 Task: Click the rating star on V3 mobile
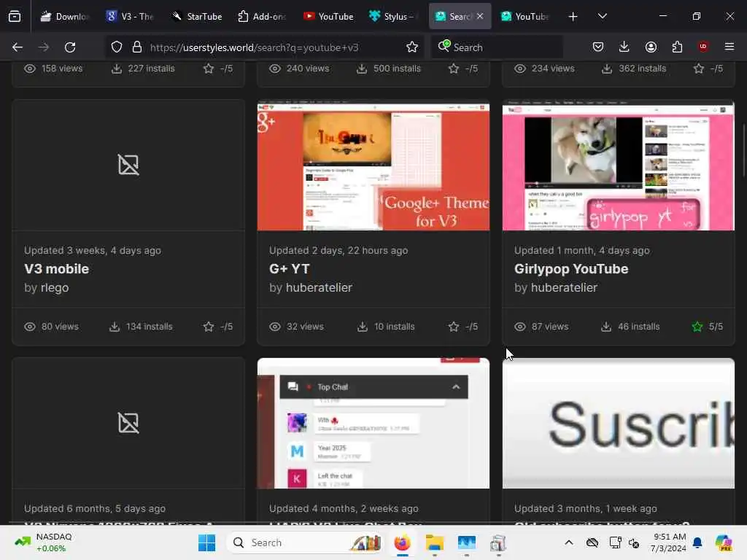click(x=209, y=327)
